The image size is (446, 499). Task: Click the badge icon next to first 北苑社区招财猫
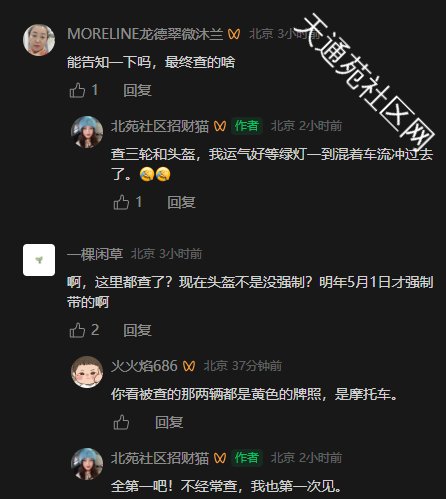(220, 126)
